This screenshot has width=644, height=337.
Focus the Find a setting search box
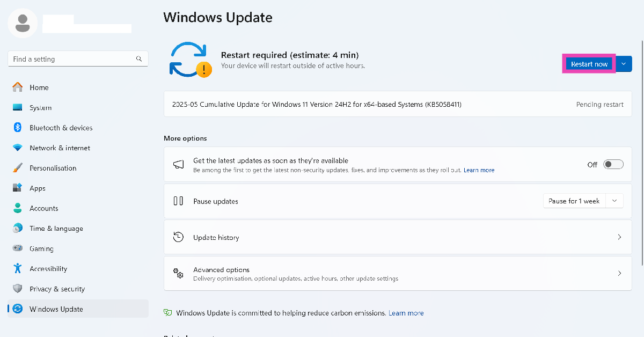72,59
